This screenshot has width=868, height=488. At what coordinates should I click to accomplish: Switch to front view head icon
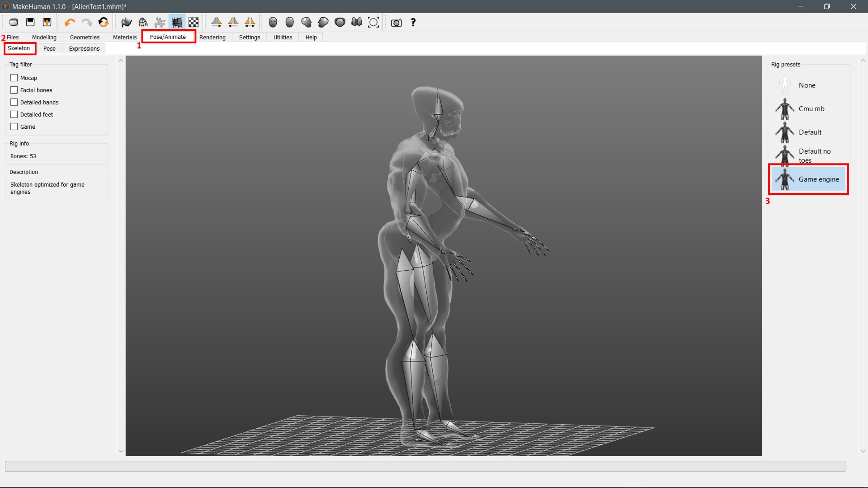point(273,22)
